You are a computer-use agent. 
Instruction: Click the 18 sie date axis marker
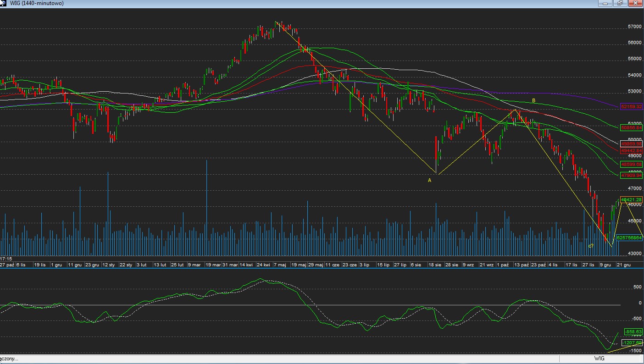click(434, 265)
